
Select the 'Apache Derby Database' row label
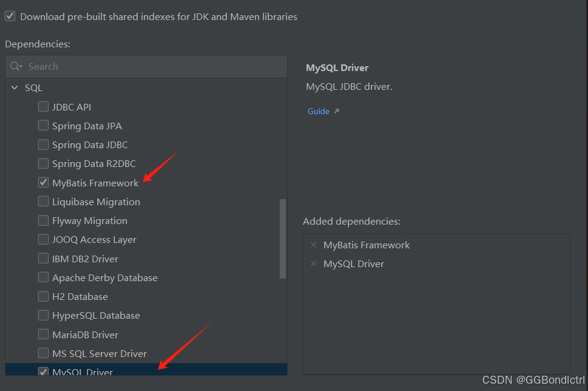pyautogui.click(x=105, y=278)
